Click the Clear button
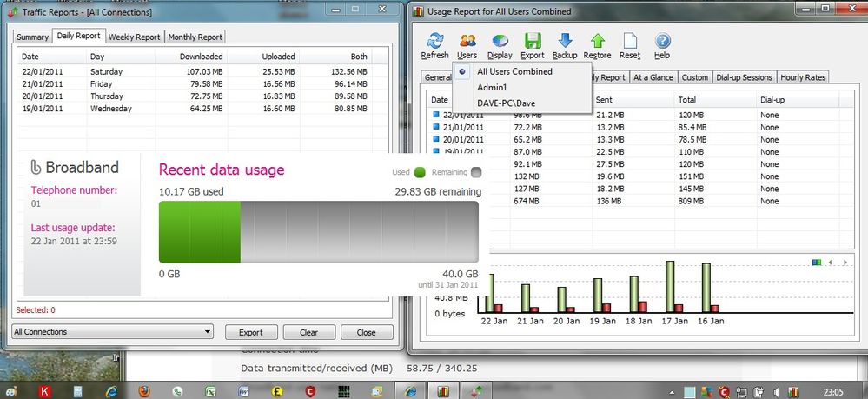Screen dimensions: 868x399 tap(309, 332)
